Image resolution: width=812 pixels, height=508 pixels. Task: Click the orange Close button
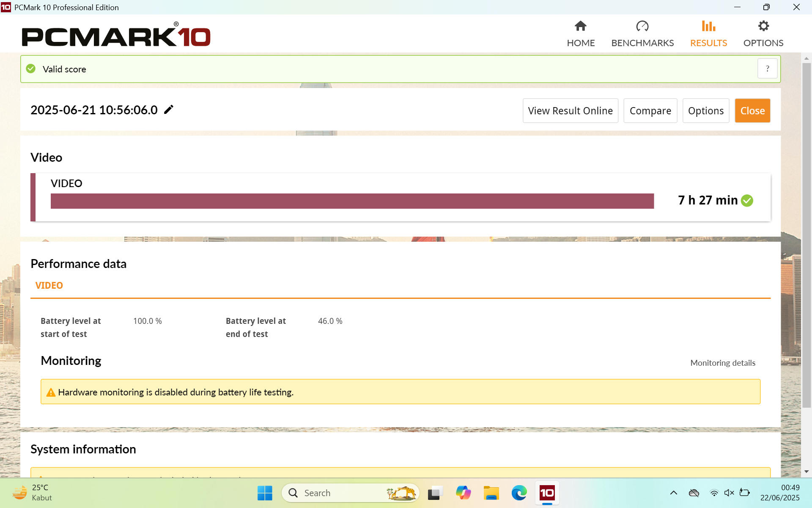(752, 111)
